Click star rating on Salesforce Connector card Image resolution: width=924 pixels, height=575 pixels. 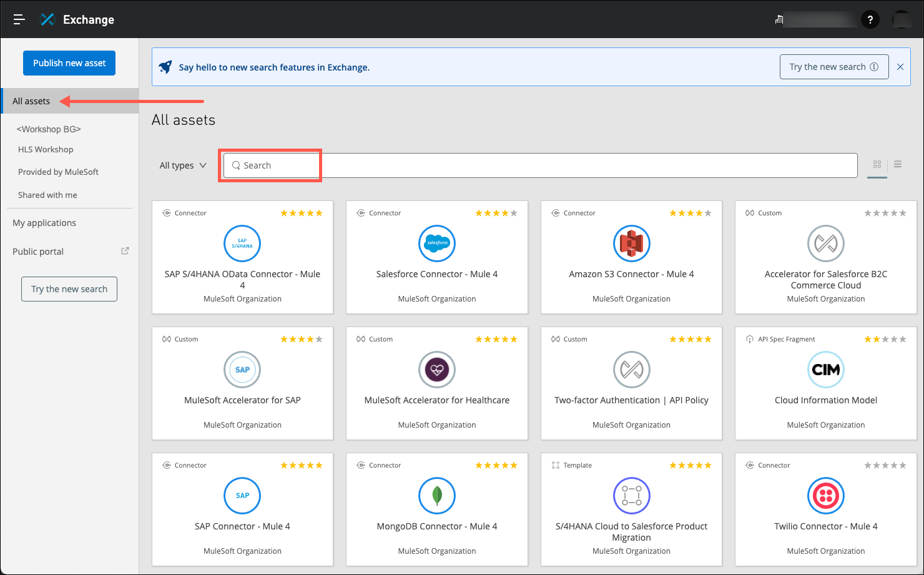(x=496, y=213)
